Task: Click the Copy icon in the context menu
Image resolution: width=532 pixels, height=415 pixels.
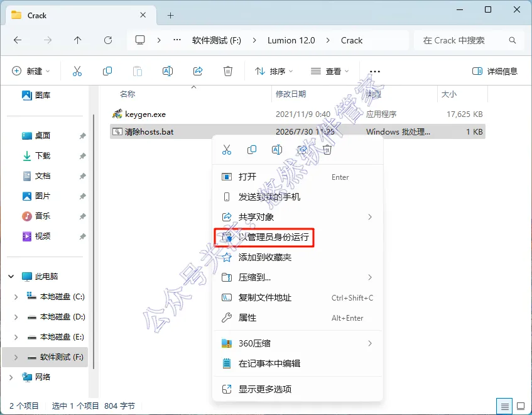Action: [x=252, y=150]
